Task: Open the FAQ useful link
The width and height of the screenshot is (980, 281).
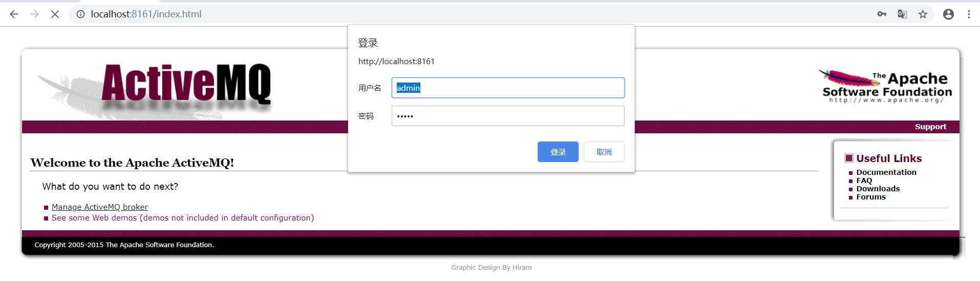Action: [864, 180]
